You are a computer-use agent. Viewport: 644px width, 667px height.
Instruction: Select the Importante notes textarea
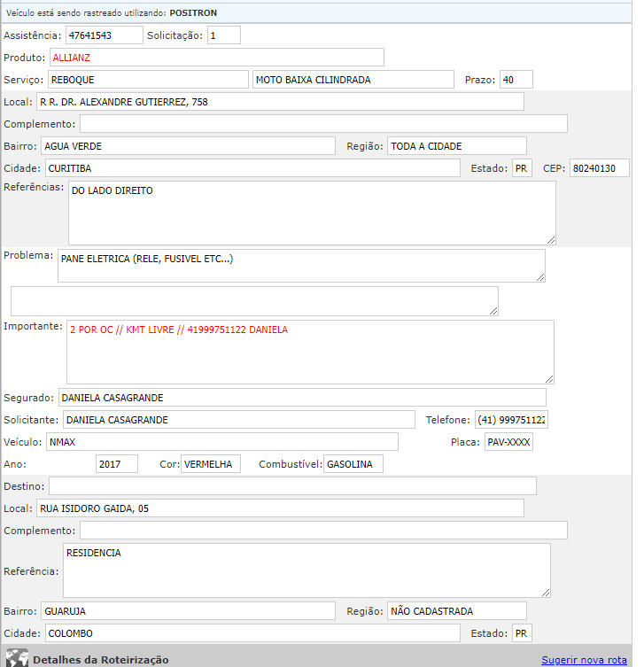310,352
